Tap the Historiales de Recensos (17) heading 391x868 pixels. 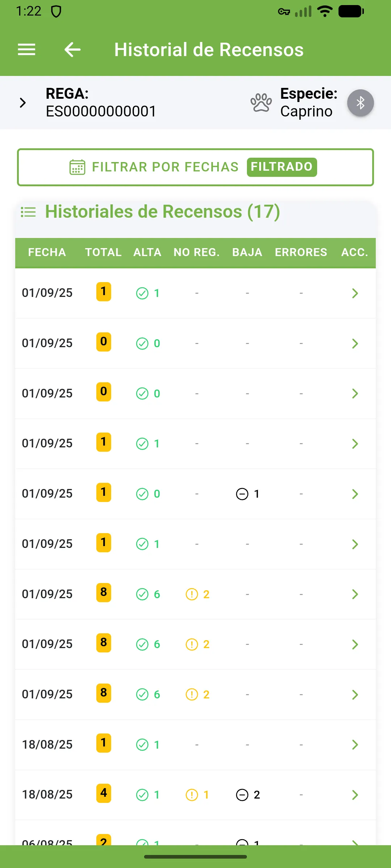point(162,212)
